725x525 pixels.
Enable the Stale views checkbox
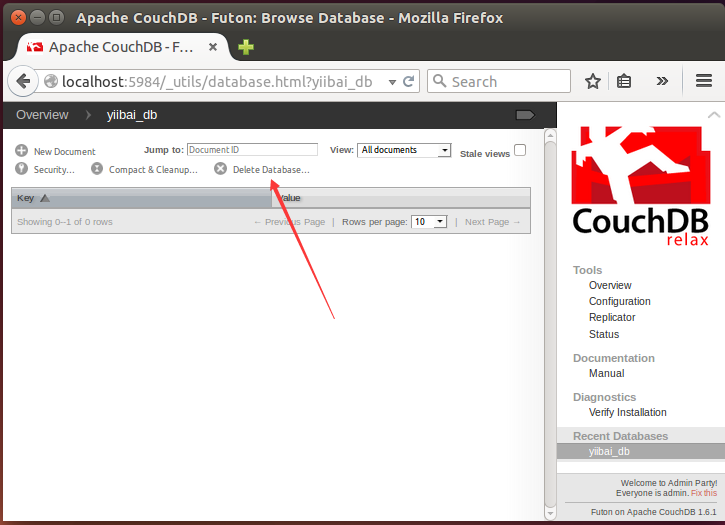click(520, 151)
